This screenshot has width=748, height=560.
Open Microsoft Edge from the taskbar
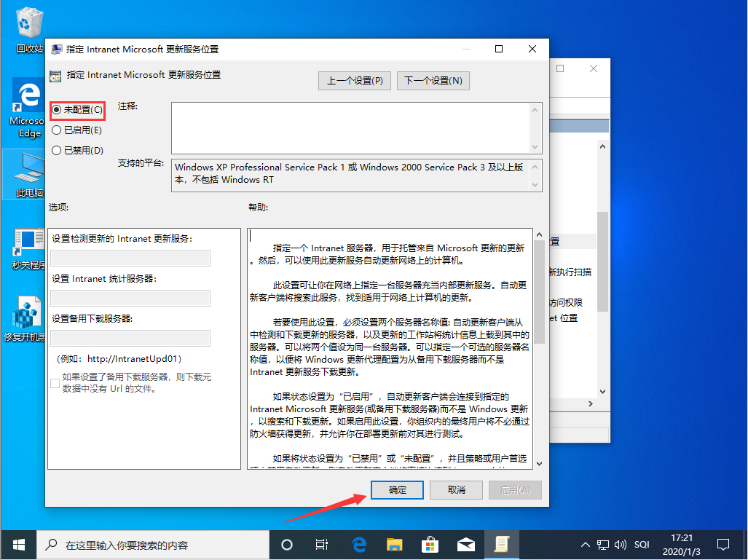tap(359, 545)
